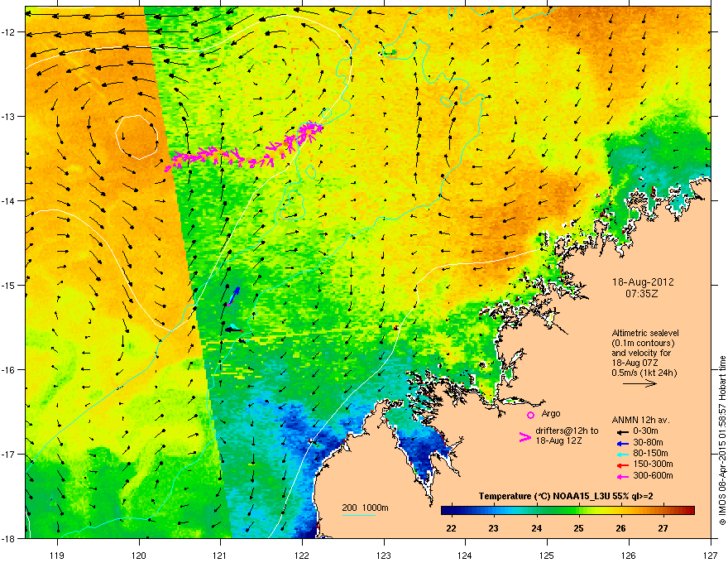Click the magenta Argo circle legend symbol
728x563 pixels.
tap(530, 415)
